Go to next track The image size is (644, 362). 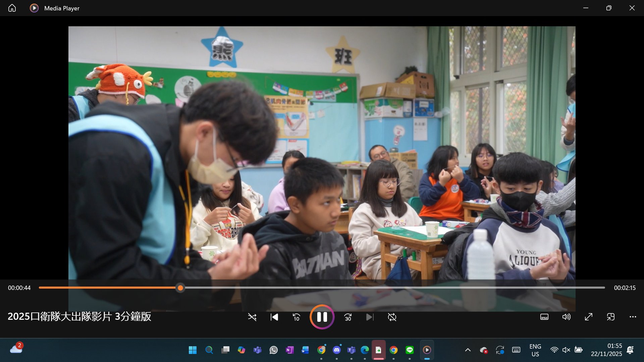[x=370, y=317]
